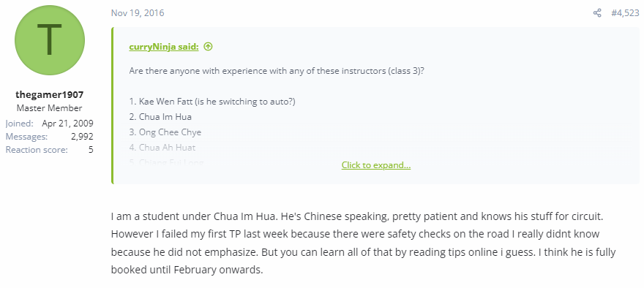Click the Reaction score label
This screenshot has width=644, height=288.
pyautogui.click(x=37, y=150)
